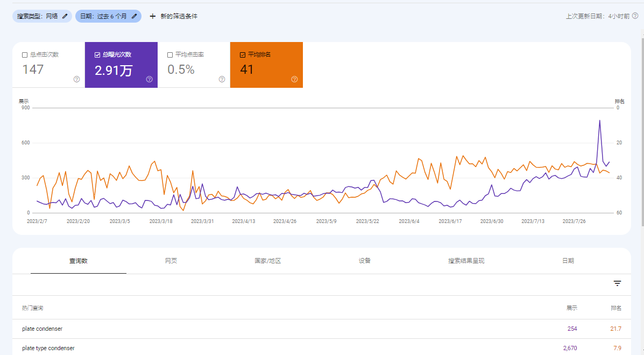Open the table filter rows icon
The width and height of the screenshot is (644, 355).
(617, 283)
